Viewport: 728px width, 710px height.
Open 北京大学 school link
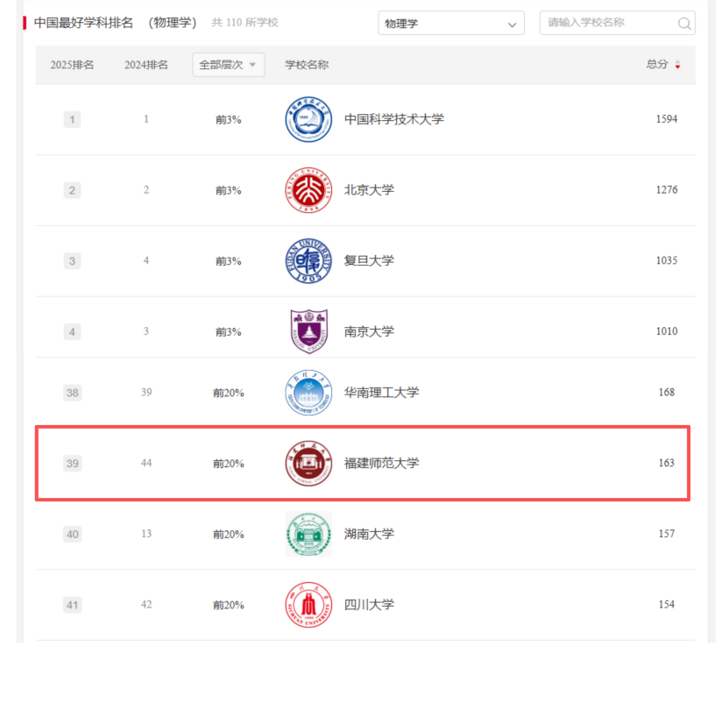[369, 190]
